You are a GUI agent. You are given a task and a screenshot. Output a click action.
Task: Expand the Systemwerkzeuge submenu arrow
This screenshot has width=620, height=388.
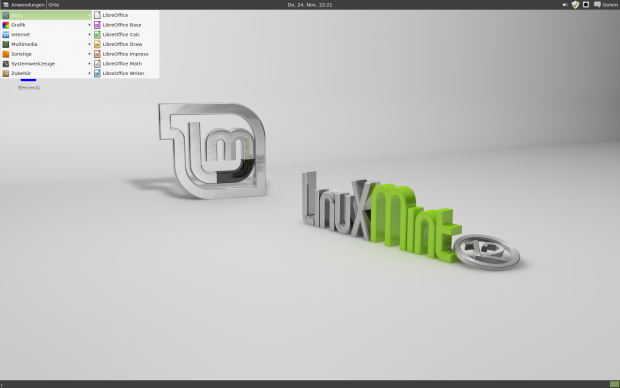click(x=89, y=64)
